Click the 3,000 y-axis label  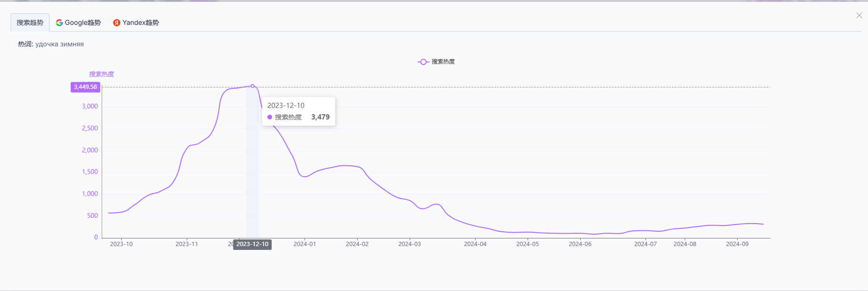[90, 107]
